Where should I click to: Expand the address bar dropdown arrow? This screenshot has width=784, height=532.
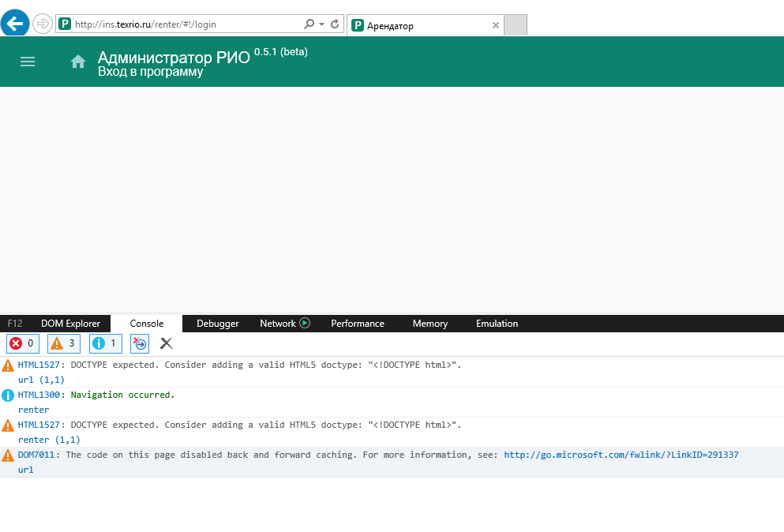[322, 24]
